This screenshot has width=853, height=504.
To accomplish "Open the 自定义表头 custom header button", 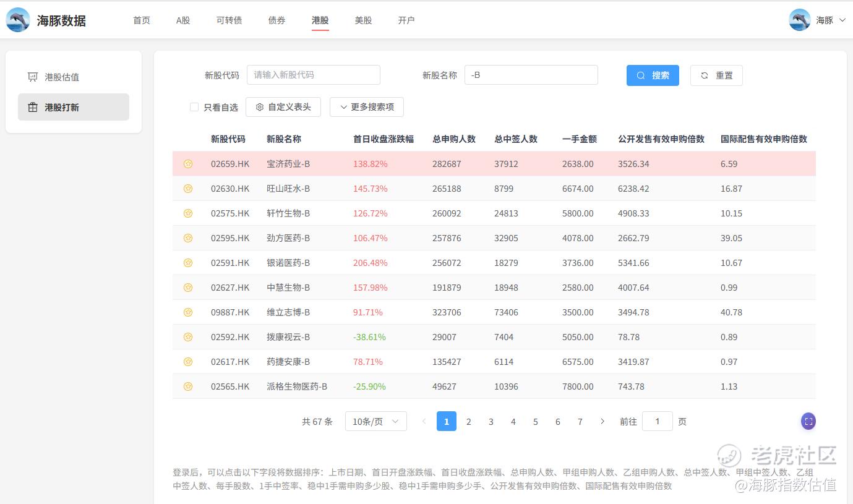I will point(283,107).
